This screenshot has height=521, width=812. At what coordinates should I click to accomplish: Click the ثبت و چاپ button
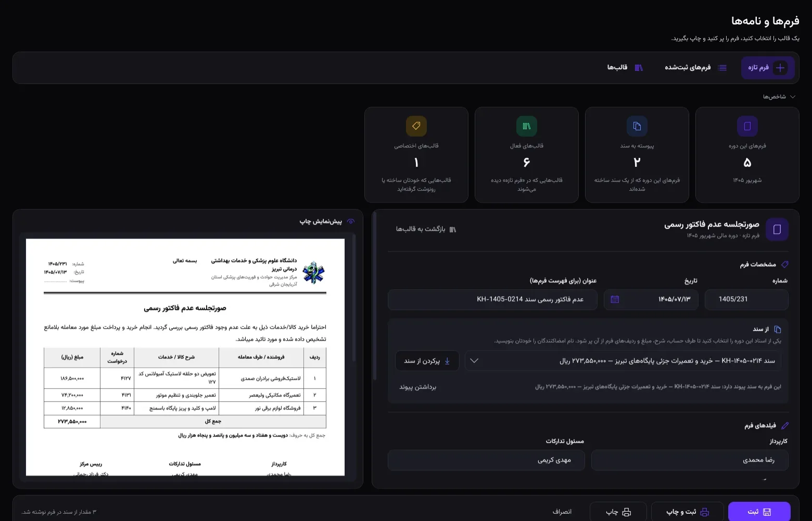point(688,512)
